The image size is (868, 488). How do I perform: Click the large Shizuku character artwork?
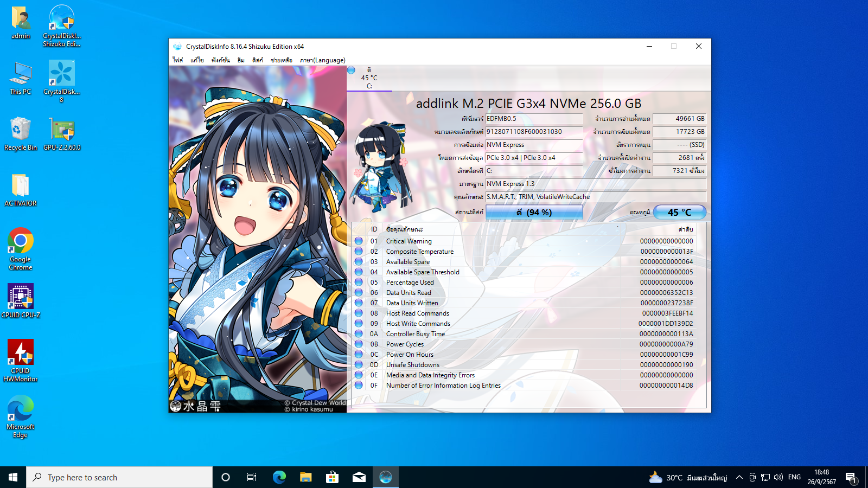[x=258, y=239]
